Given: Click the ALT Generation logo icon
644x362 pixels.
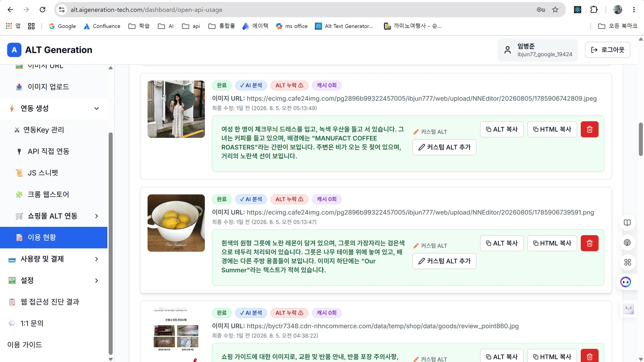Looking at the screenshot, I should tap(14, 50).
